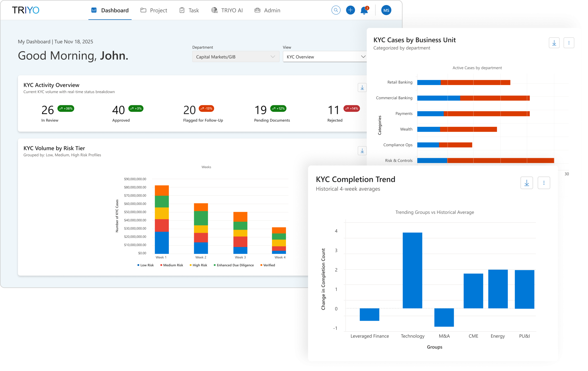Image resolution: width=588 pixels, height=371 pixels.
Task: Open the Task tab
Action: point(189,10)
